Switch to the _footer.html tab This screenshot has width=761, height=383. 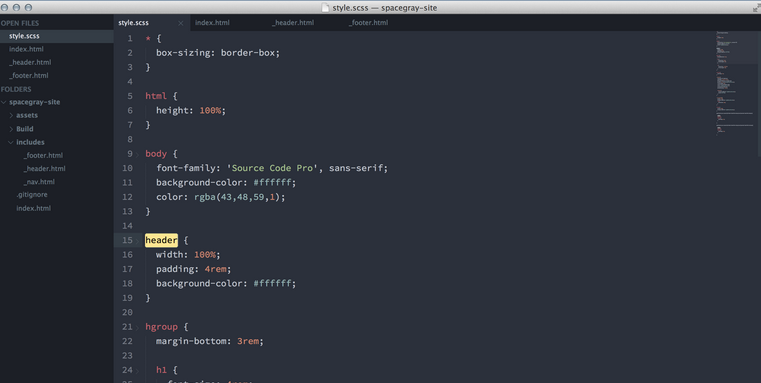(x=368, y=22)
